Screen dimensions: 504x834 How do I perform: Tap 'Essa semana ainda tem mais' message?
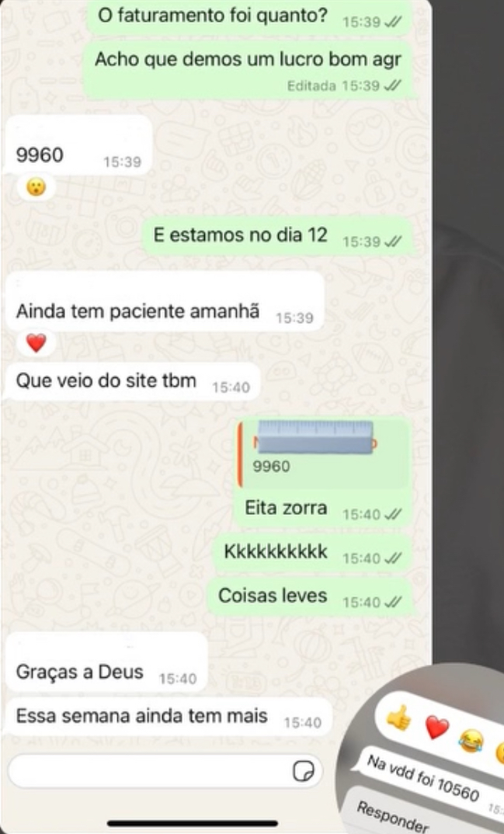(169, 717)
